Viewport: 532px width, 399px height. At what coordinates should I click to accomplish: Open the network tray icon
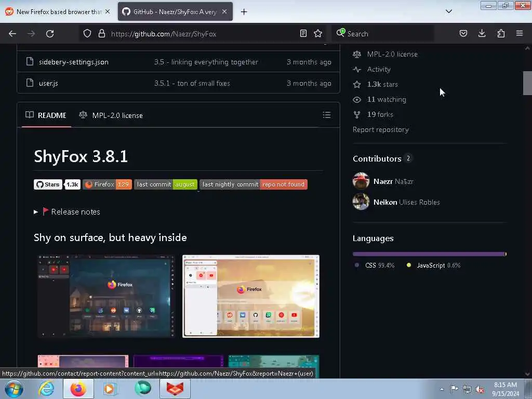pos(467,389)
